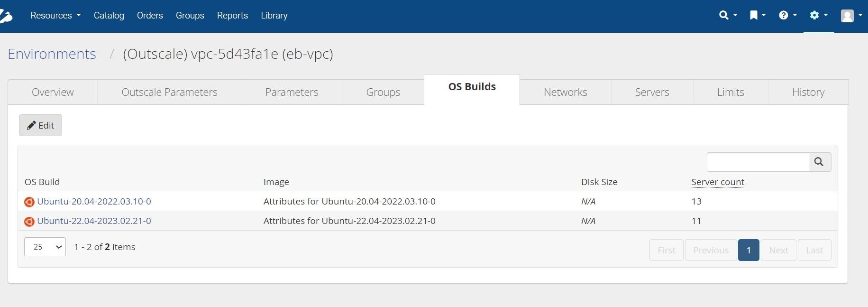Viewport: 868px width, 307px height.
Task: Click the Previous pagination button
Action: pos(711,250)
